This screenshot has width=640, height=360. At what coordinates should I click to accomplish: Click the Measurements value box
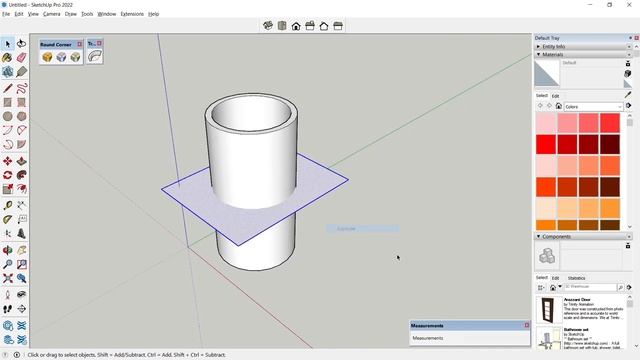coord(469,338)
